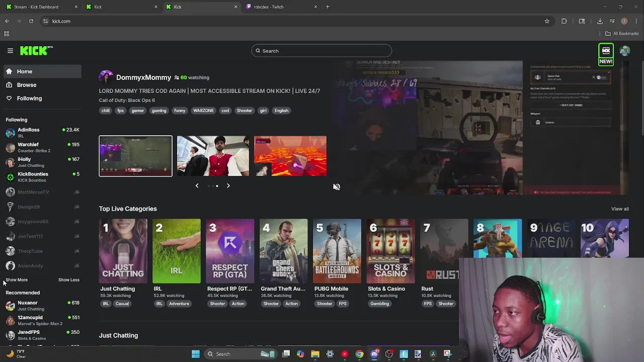Screen dimensions: 644x362
Task: Open the DommyxMommy channel name link
Action: [143, 77]
